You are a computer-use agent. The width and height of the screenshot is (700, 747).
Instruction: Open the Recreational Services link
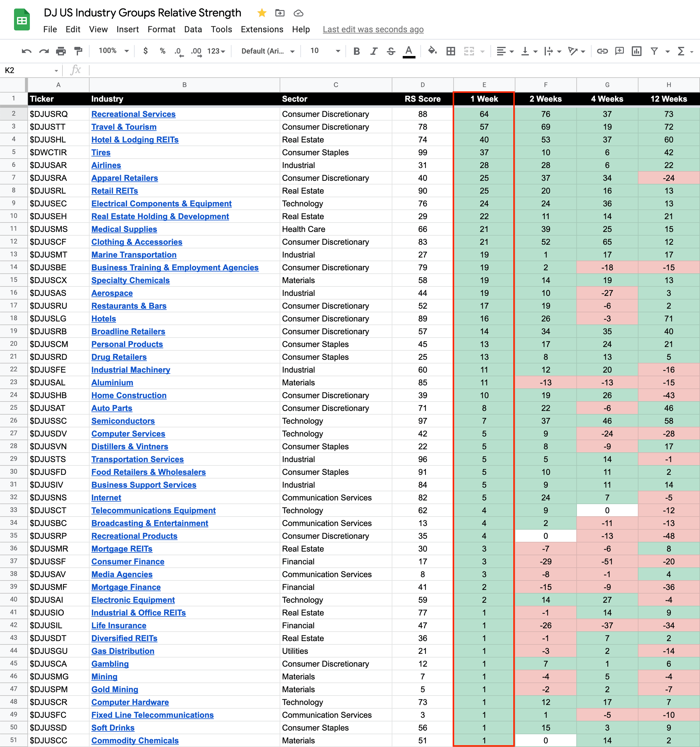(x=133, y=114)
